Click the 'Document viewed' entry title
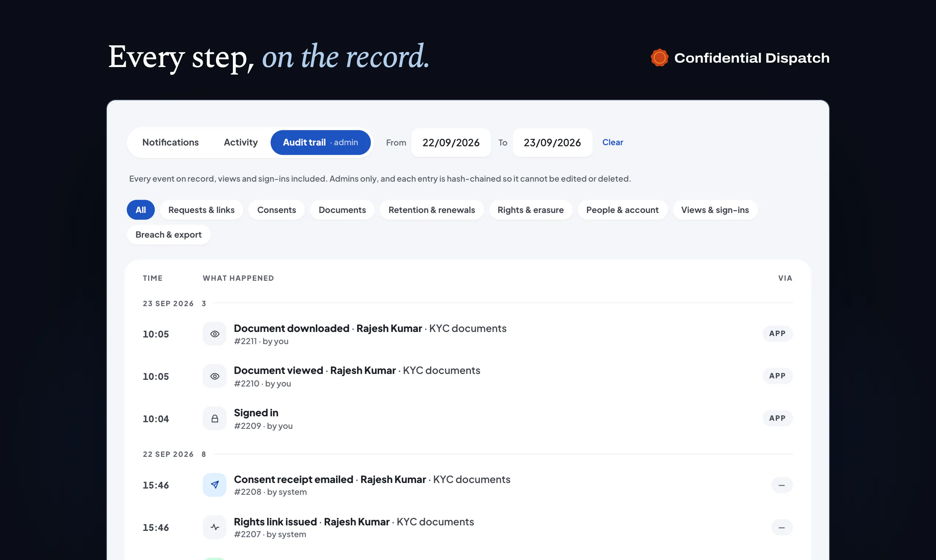Screen dimensions: 936x560 click(278, 370)
